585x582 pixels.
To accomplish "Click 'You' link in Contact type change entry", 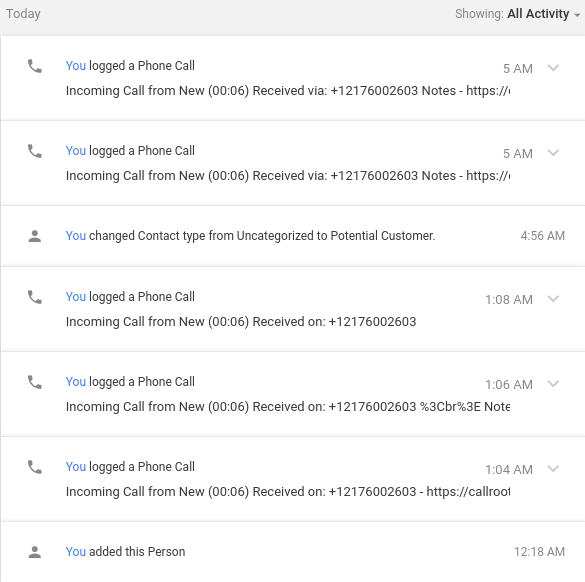I will [76, 236].
